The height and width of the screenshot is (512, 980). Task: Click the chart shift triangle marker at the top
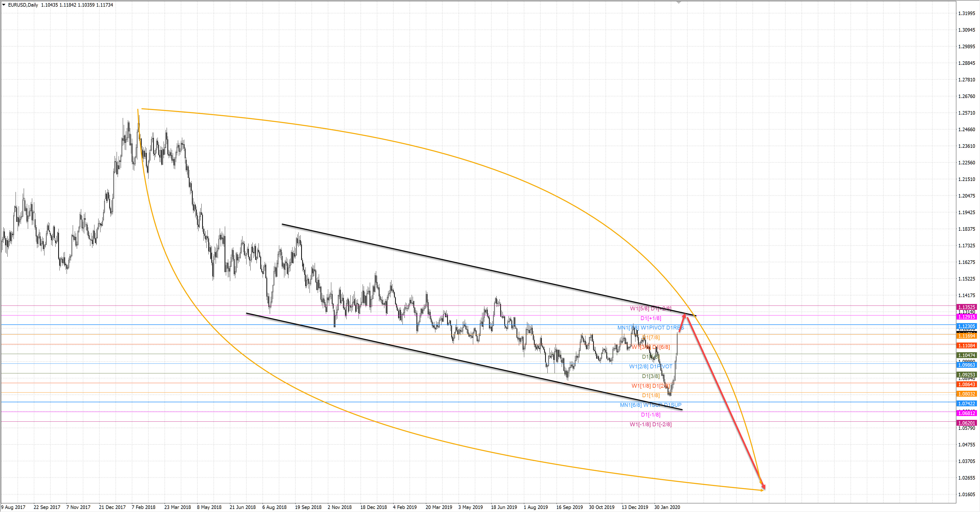tap(678, 3)
